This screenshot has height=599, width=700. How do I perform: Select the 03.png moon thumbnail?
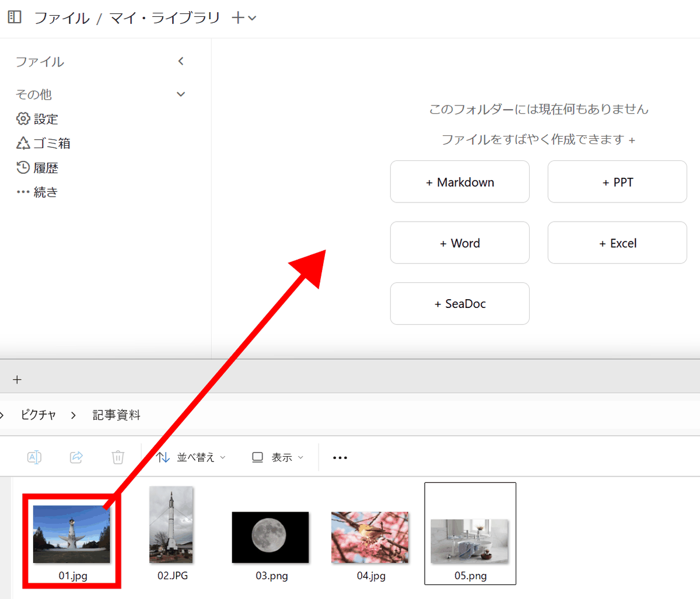pyautogui.click(x=271, y=537)
